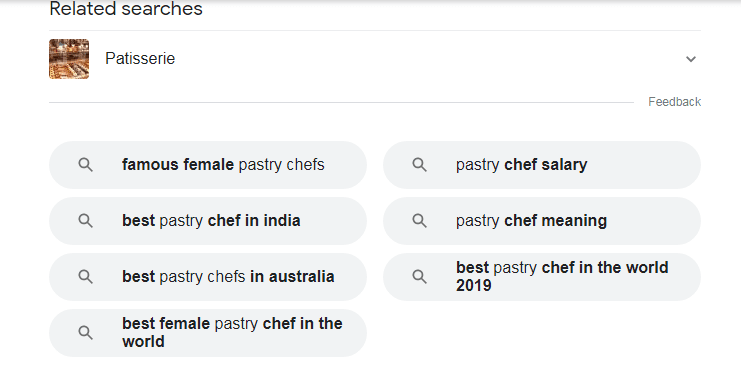The height and width of the screenshot is (388, 741).
Task: Select the pastry chef meaning suggestion
Action: (542, 221)
